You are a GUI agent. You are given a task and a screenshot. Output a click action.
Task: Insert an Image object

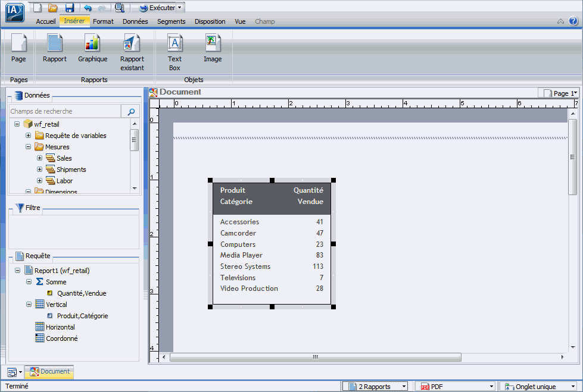click(213, 48)
